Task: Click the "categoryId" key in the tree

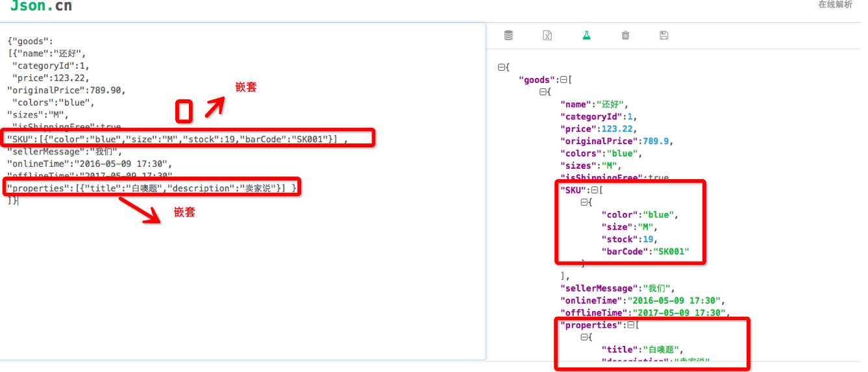Action: tap(591, 116)
